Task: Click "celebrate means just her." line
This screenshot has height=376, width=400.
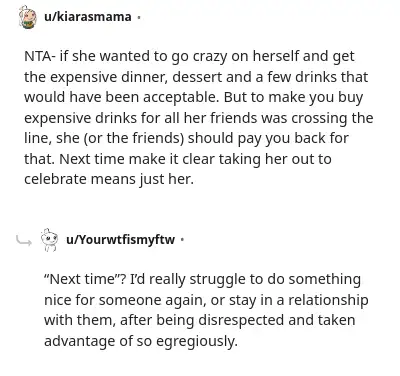Action: click(x=109, y=179)
